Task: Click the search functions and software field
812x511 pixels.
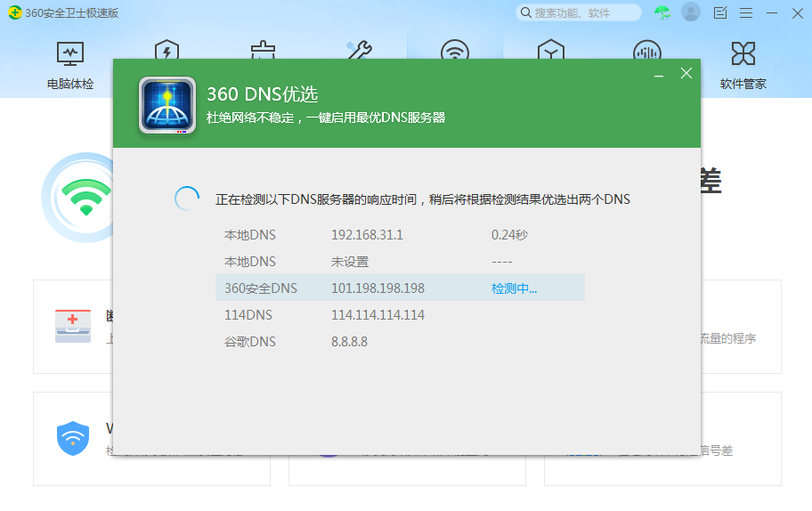Action: pyautogui.click(x=579, y=12)
